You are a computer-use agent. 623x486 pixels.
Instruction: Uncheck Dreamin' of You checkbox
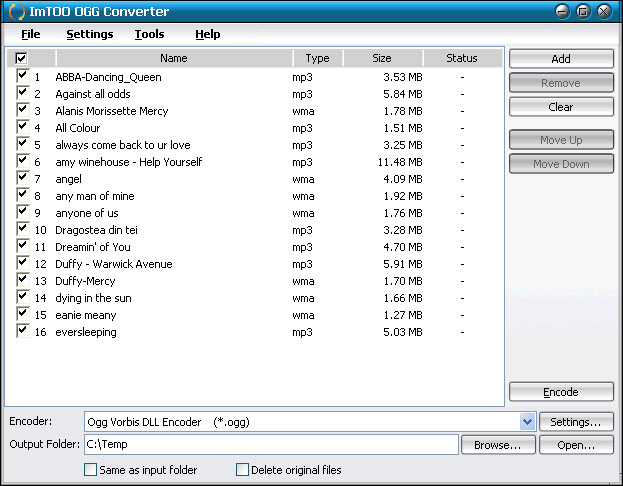[23, 246]
